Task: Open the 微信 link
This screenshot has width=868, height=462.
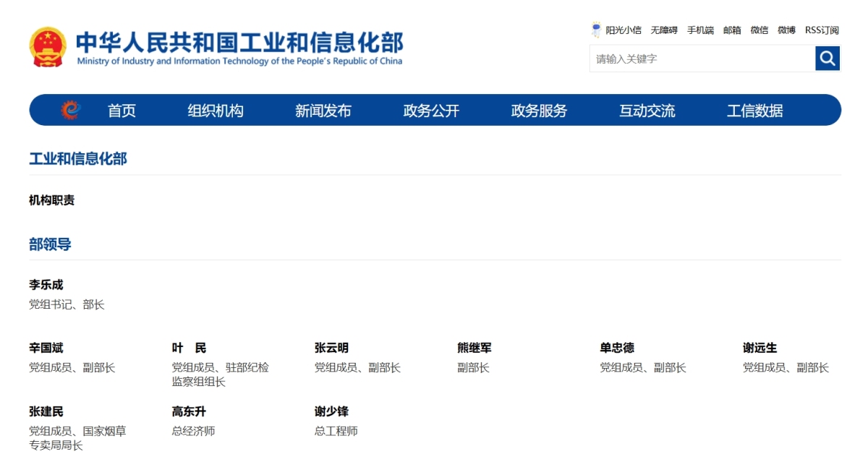Action: pyautogui.click(x=759, y=30)
